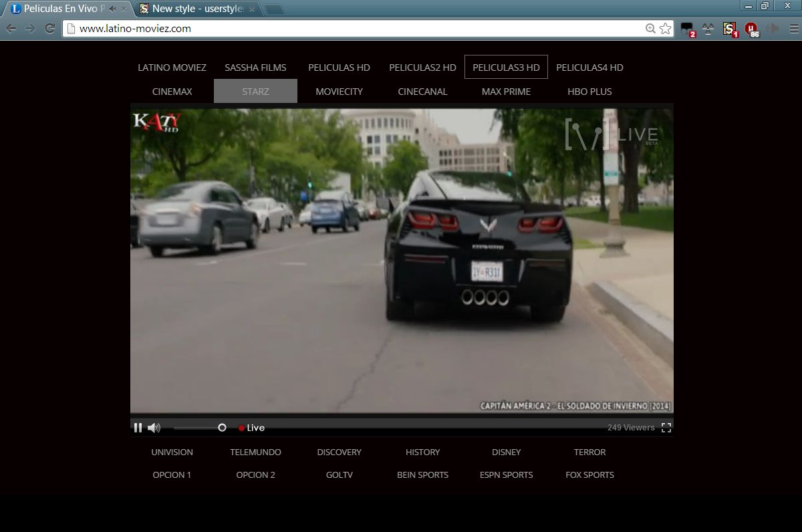Select OPCION 1 stream
Image resolution: width=802 pixels, height=532 pixels.
point(172,475)
